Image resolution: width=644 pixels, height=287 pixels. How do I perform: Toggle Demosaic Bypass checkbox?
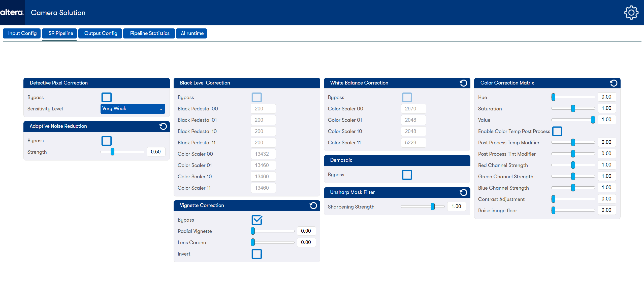(x=407, y=175)
